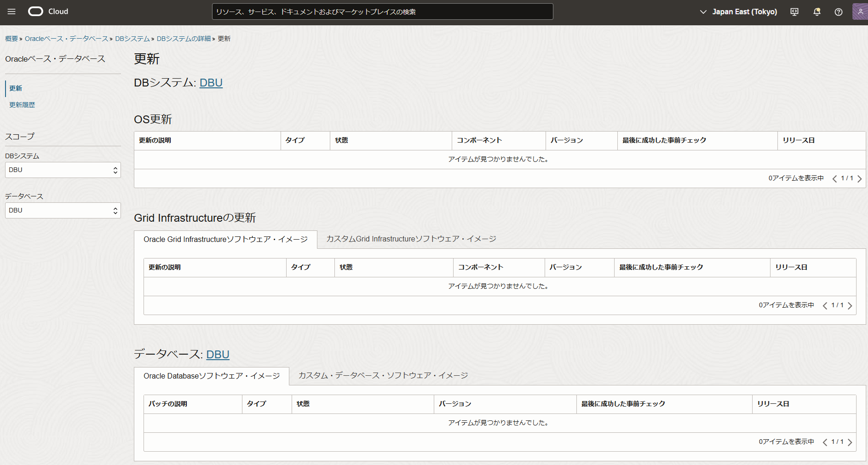The width and height of the screenshot is (868, 465).
Task: Previous page arrow in Grid Infrastructure table
Action: click(x=825, y=305)
